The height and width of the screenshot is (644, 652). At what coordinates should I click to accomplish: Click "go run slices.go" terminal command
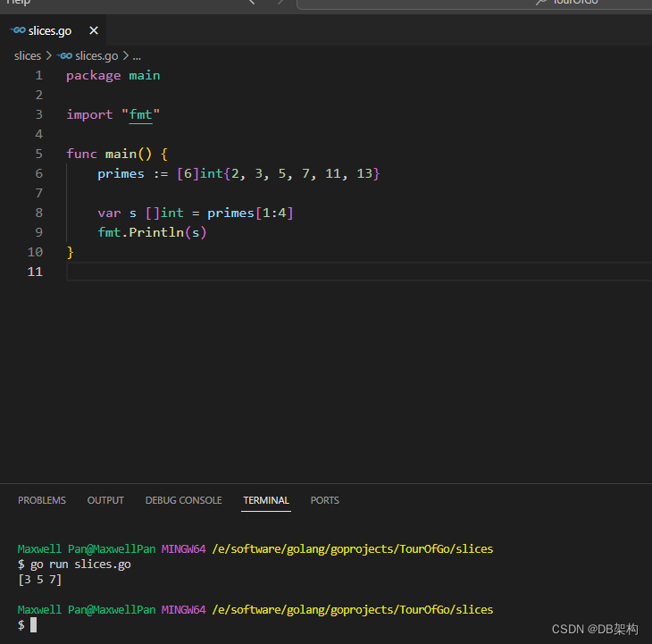pyautogui.click(x=80, y=565)
